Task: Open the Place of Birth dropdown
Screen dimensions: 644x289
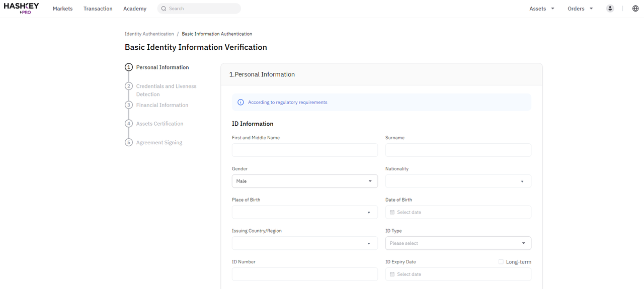Action: click(x=305, y=212)
